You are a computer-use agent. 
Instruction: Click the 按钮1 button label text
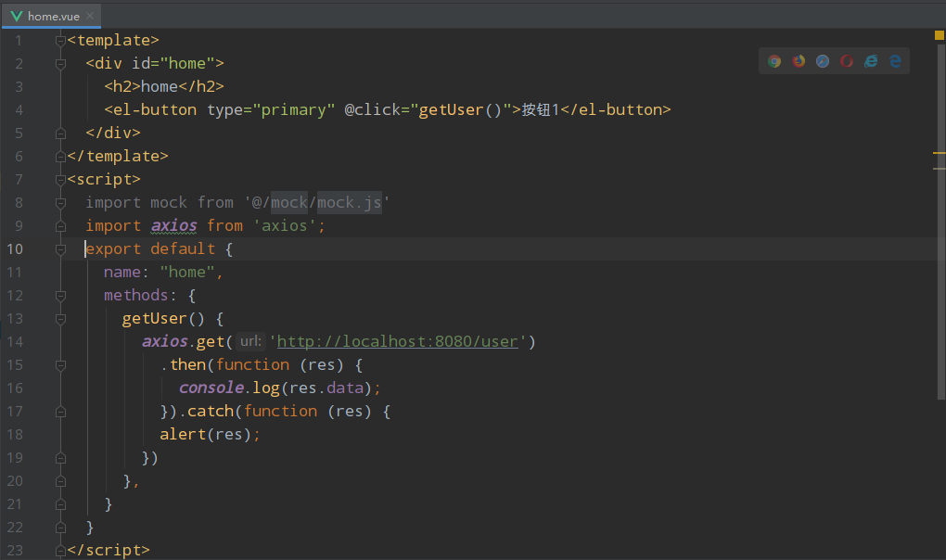point(541,109)
